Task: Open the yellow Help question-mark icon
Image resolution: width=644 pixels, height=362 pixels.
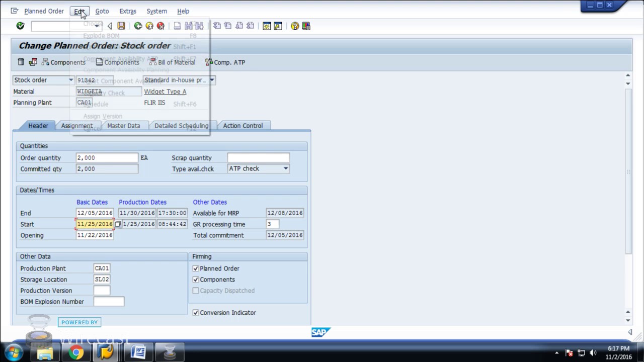Action: (295, 26)
